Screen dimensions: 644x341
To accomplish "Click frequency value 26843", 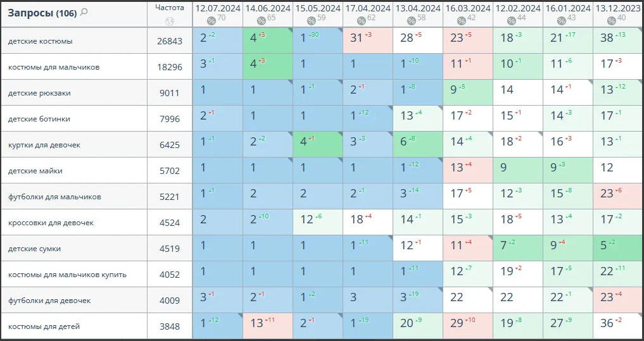I will click(x=169, y=41).
